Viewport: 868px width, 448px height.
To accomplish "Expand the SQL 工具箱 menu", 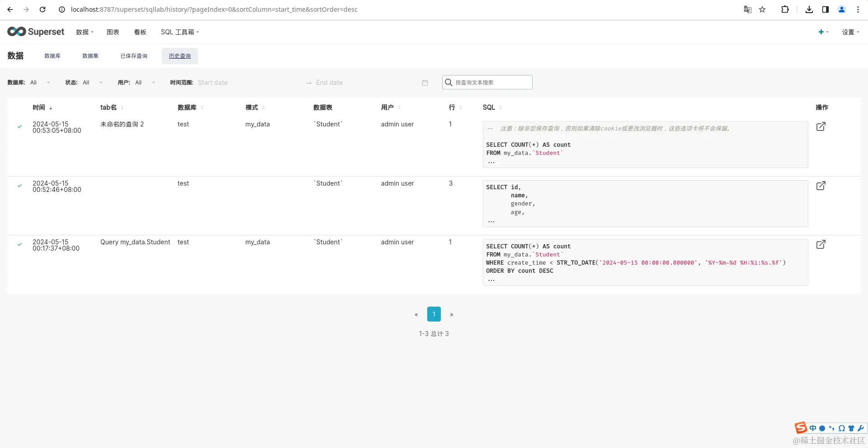I will click(180, 32).
